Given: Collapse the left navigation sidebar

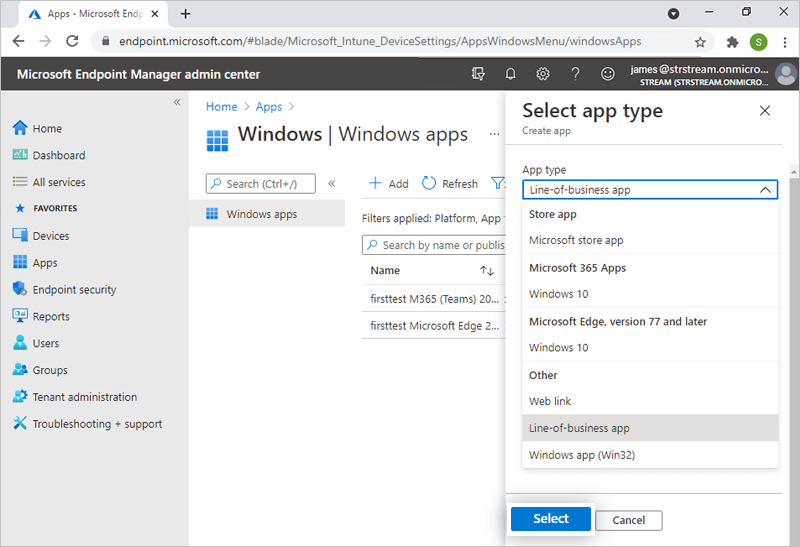Looking at the screenshot, I should point(177,102).
